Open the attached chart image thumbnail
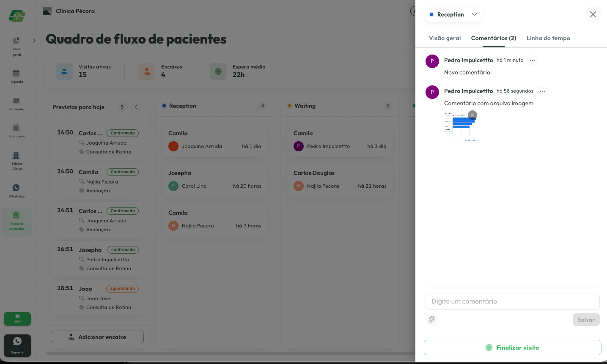The image size is (607, 364). [460, 127]
